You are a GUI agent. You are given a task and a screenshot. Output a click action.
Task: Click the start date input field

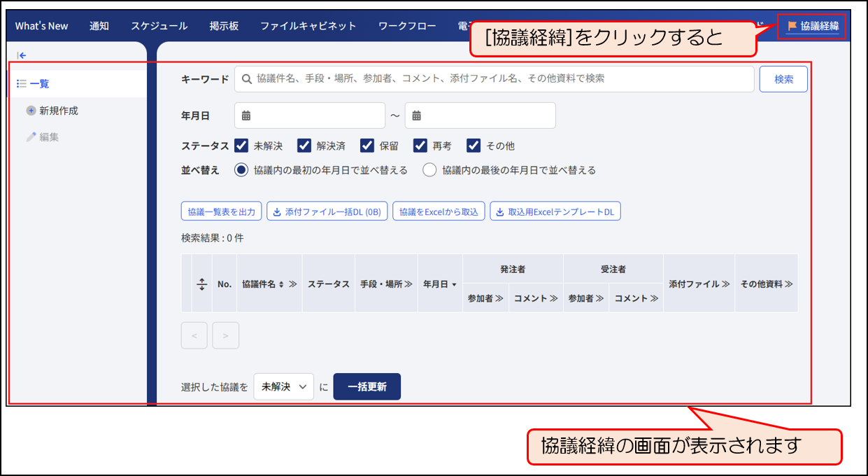tap(310, 115)
